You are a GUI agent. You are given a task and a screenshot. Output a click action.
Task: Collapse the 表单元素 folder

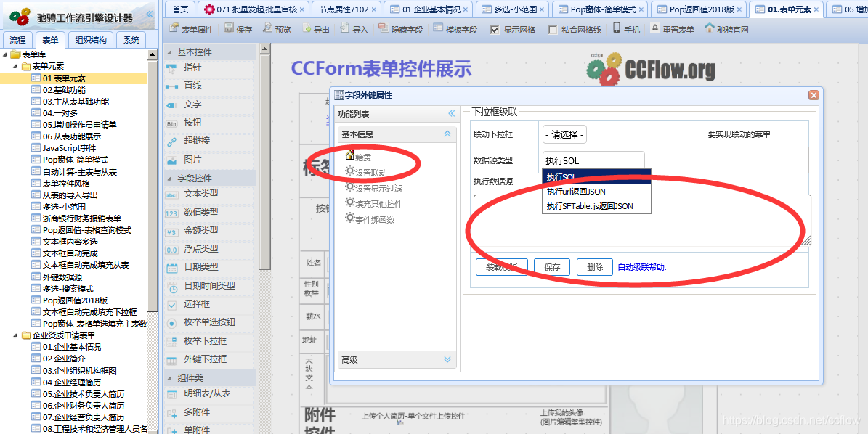click(x=15, y=66)
